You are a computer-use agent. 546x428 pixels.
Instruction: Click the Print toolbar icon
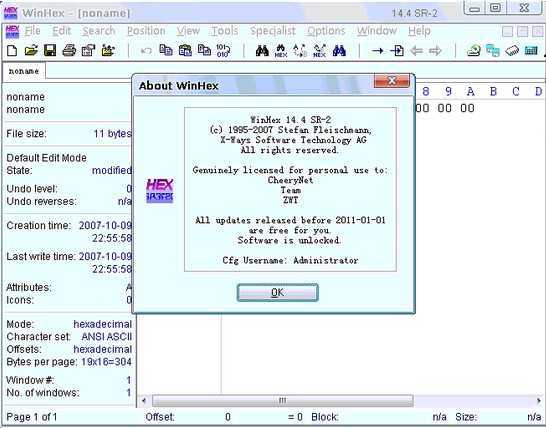[69, 50]
